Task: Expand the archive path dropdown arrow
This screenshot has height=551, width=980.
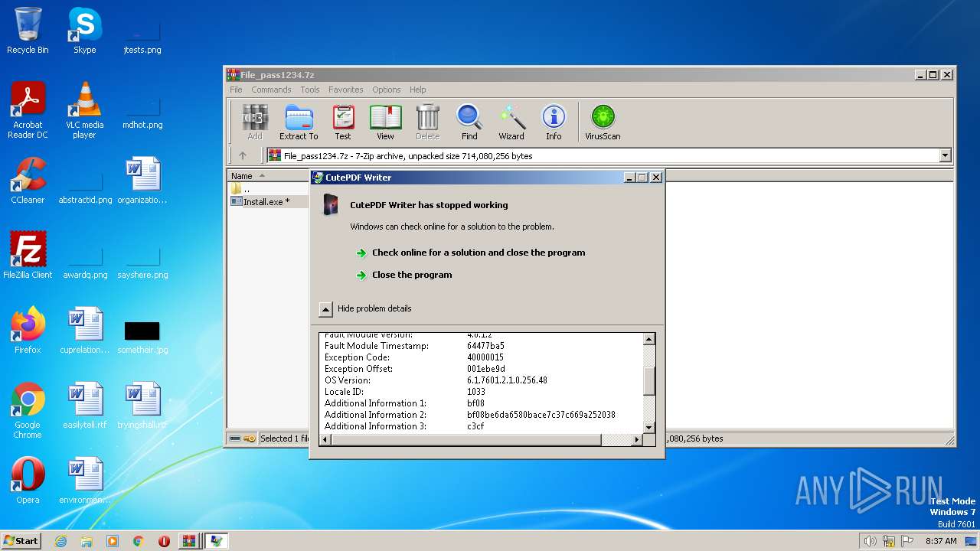Action: coord(945,155)
